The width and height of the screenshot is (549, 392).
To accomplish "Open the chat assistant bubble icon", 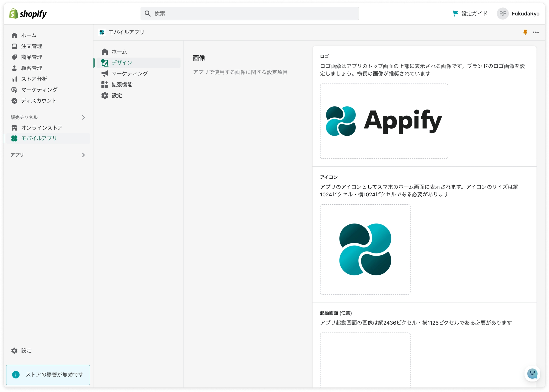I will click(532, 373).
